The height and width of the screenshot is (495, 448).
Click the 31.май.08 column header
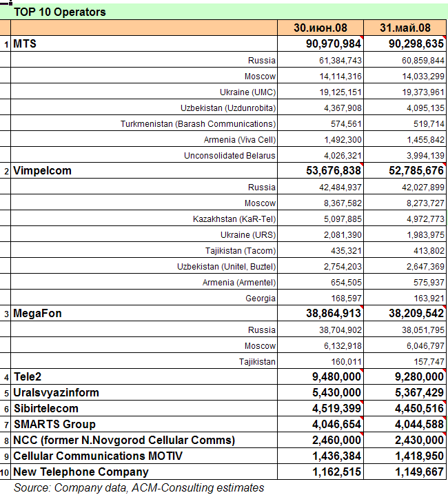tap(405, 28)
